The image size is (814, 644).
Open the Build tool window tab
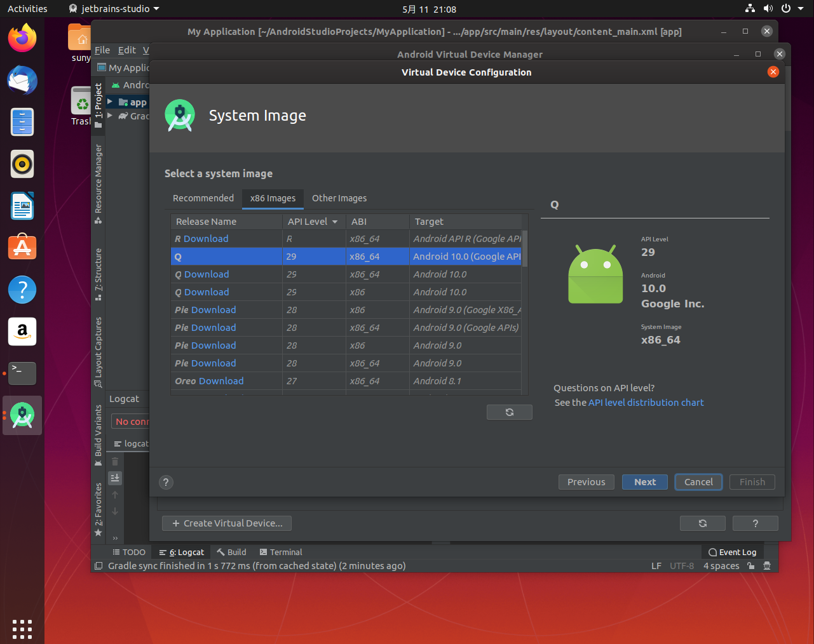coord(231,553)
